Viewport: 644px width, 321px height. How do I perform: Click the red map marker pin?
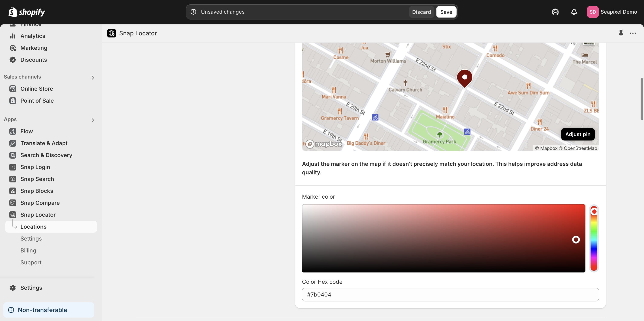pos(464,78)
